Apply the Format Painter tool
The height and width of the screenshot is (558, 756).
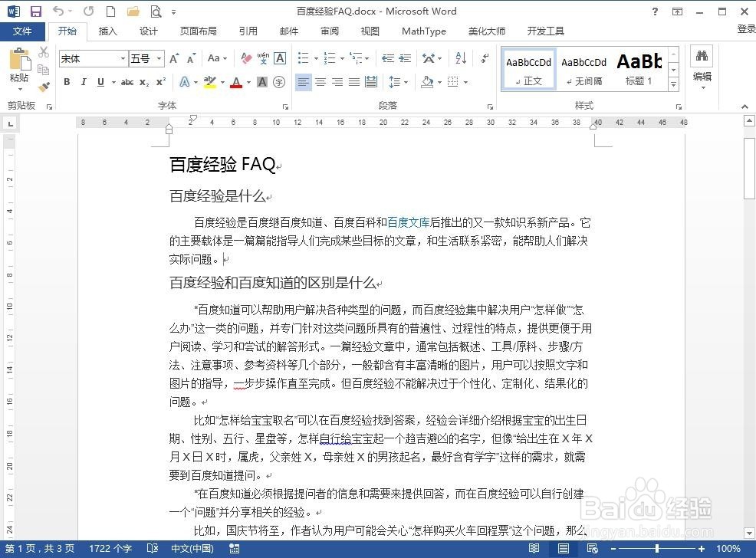click(44, 87)
